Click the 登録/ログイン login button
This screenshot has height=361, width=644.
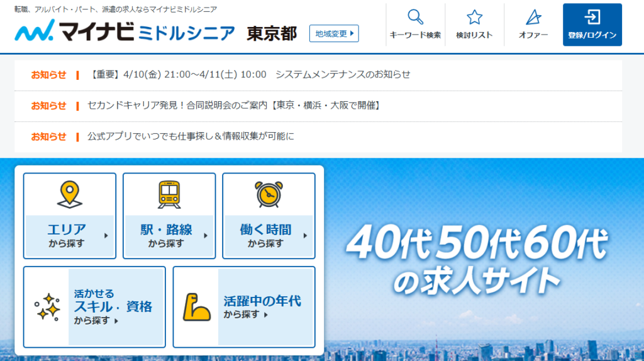coord(592,25)
